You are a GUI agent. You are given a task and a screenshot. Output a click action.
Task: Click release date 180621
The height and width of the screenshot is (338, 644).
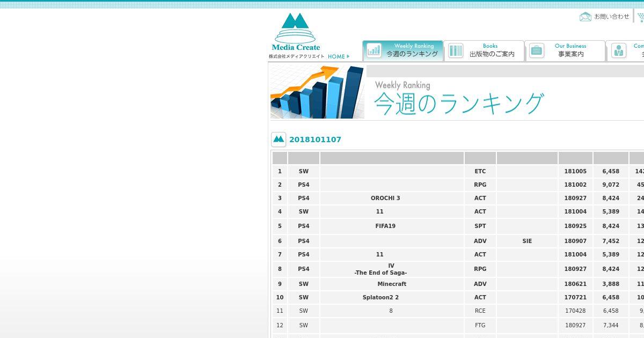575,284
